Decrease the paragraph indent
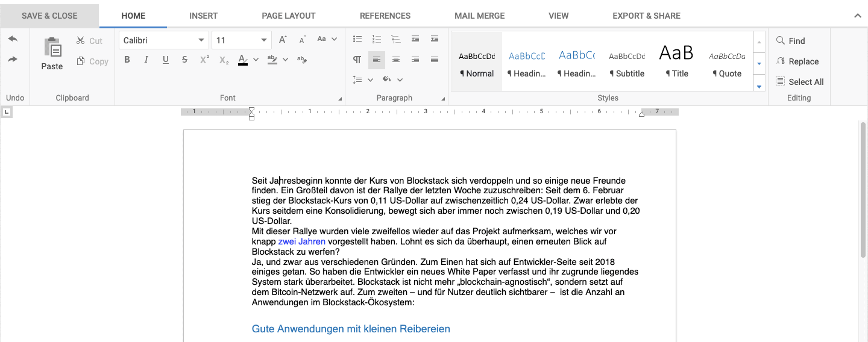 pos(415,39)
